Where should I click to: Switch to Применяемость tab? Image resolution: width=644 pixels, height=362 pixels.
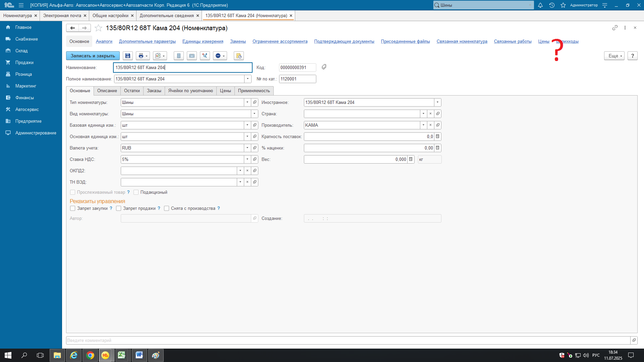254,91
